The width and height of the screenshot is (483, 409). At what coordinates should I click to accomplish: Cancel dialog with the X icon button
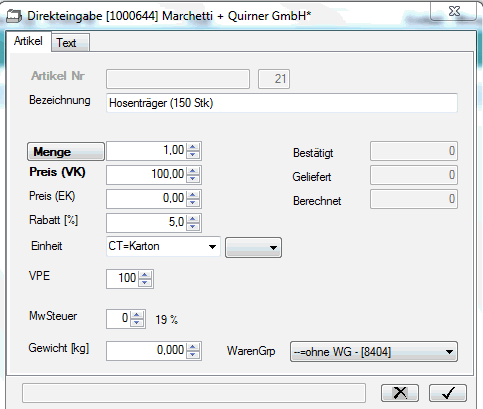pos(400,393)
